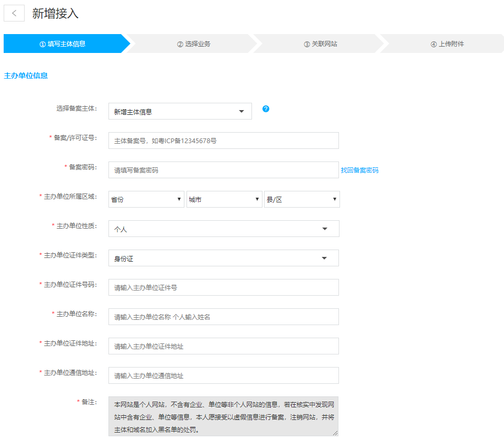Click the 主办单位证件号码 input field
This screenshot has height=442, width=504.
click(223, 287)
